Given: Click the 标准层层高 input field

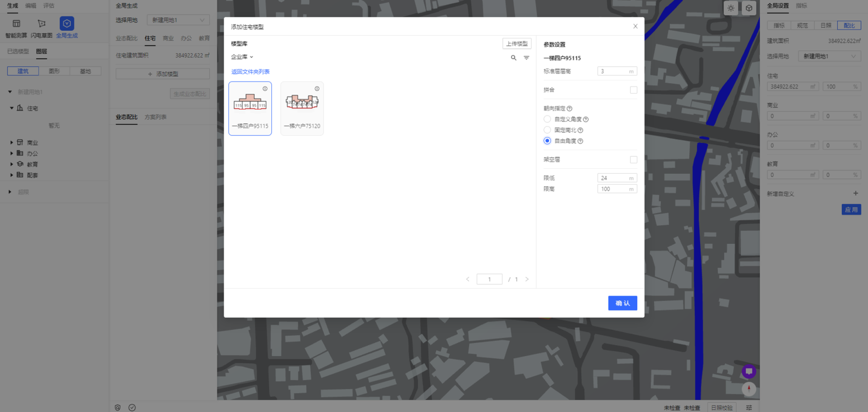Looking at the screenshot, I should pyautogui.click(x=613, y=71).
